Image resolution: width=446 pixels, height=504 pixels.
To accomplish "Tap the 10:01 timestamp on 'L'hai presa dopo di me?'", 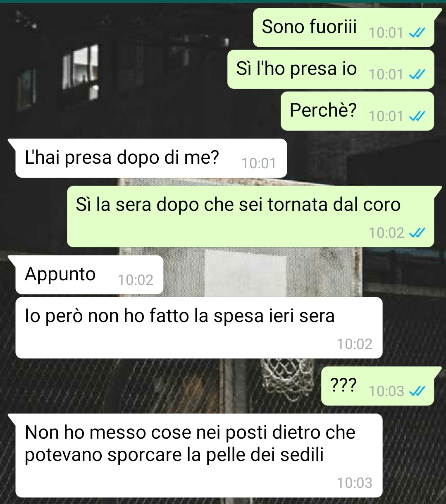I will point(259,164).
